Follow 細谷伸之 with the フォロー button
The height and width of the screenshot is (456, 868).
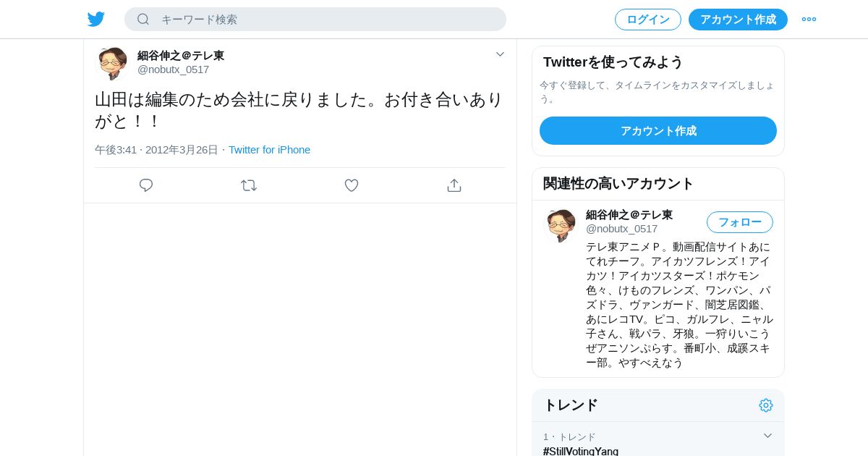[x=740, y=222]
